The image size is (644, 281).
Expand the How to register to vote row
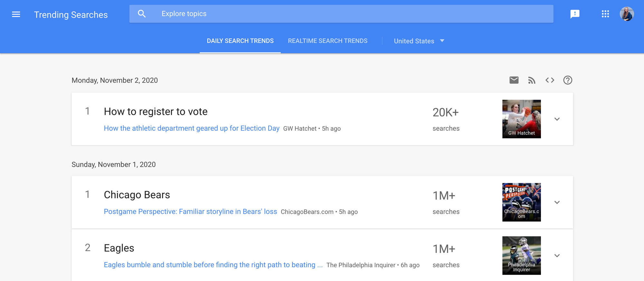[x=557, y=119]
